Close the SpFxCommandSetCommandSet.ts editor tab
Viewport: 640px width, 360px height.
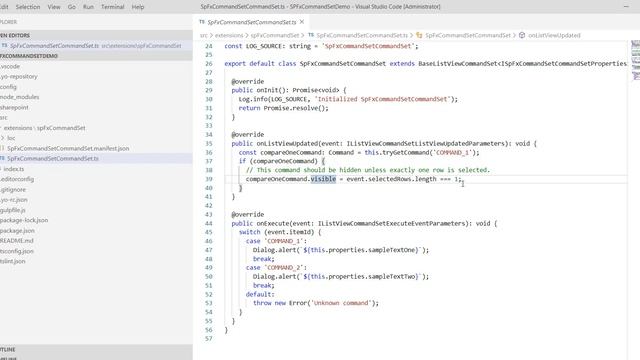click(x=302, y=22)
